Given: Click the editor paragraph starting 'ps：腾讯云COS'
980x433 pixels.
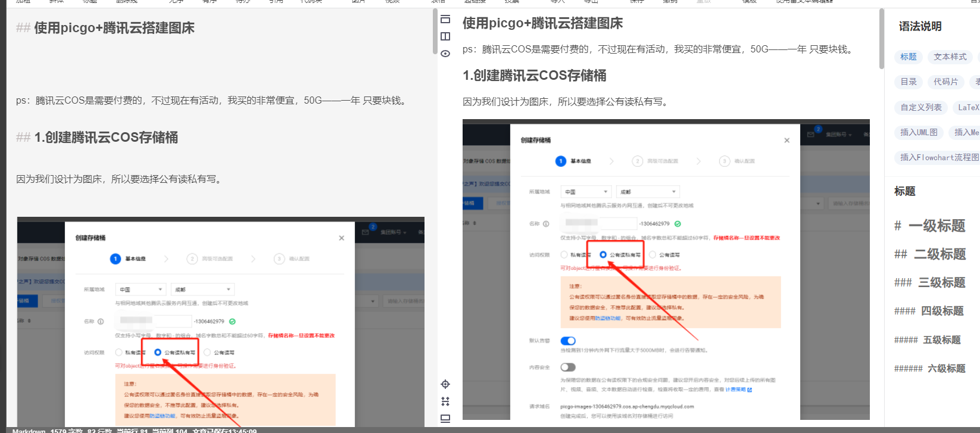Looking at the screenshot, I should (213, 101).
